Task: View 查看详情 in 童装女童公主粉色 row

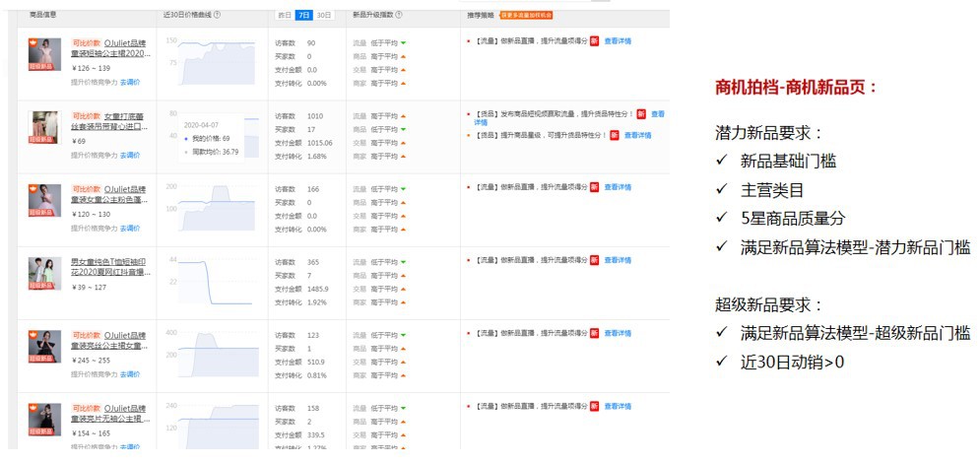Action: (618, 187)
